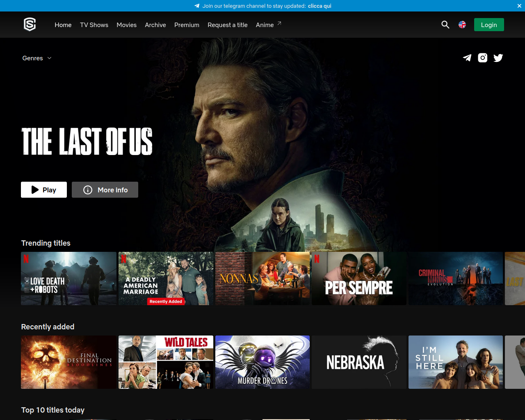Screen dimensions: 525x420
Task: Open the A Deadly American Marriage thumbnail
Action: [x=166, y=278]
